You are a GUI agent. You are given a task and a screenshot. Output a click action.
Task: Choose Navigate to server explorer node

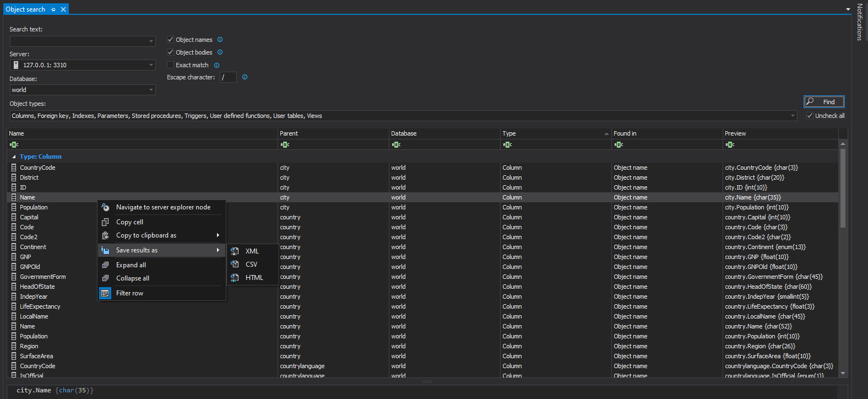[x=163, y=207]
